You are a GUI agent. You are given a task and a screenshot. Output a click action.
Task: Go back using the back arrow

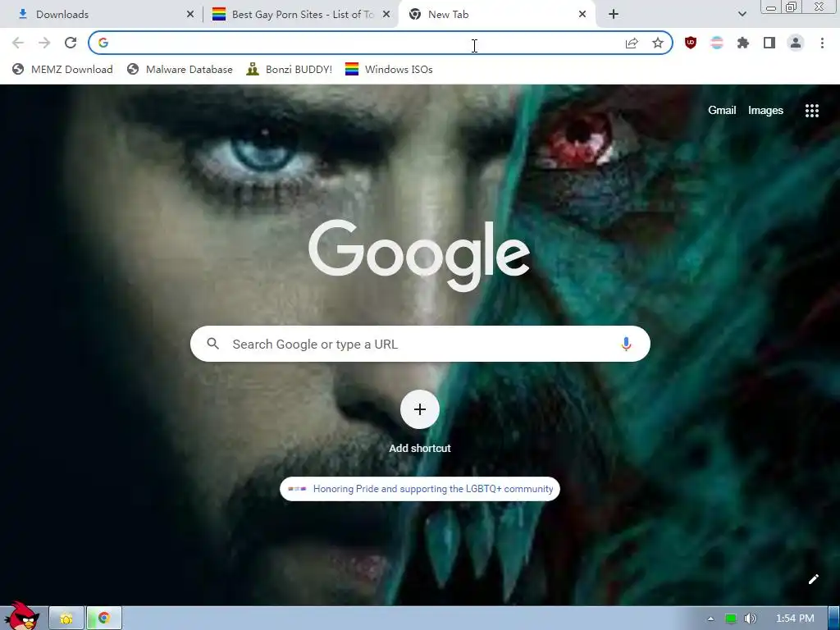click(18, 43)
